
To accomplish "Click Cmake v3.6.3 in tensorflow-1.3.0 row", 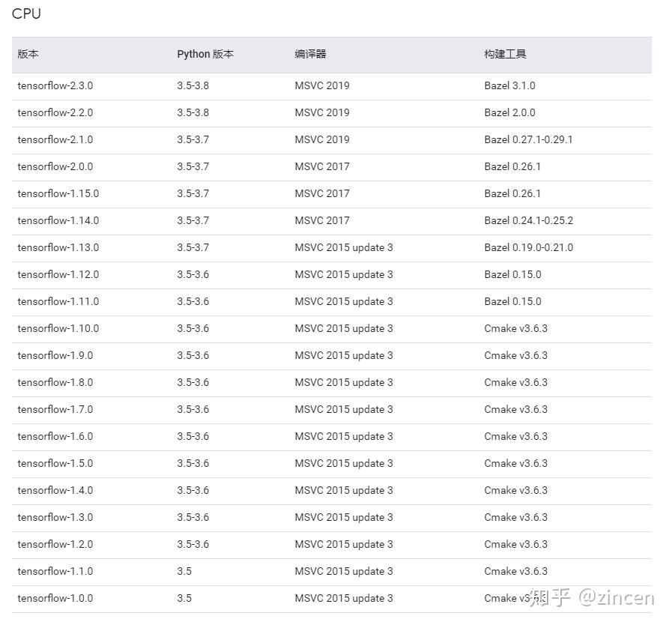I will click(516, 518).
